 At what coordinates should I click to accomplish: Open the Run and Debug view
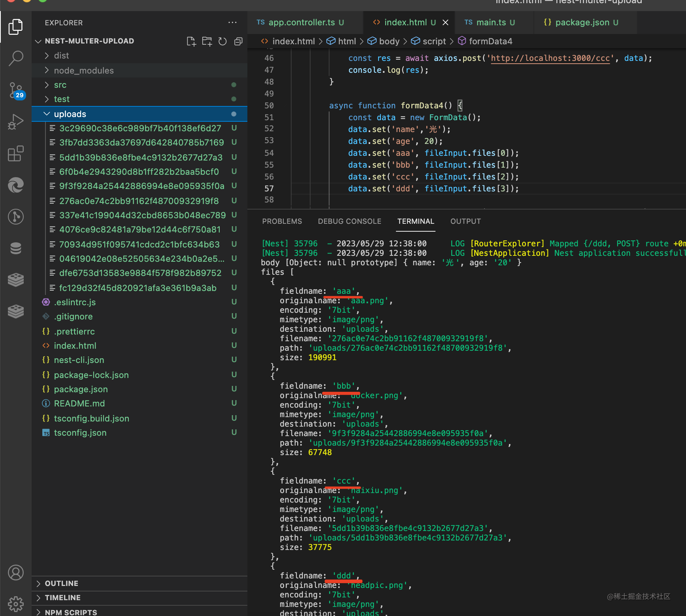point(16,122)
